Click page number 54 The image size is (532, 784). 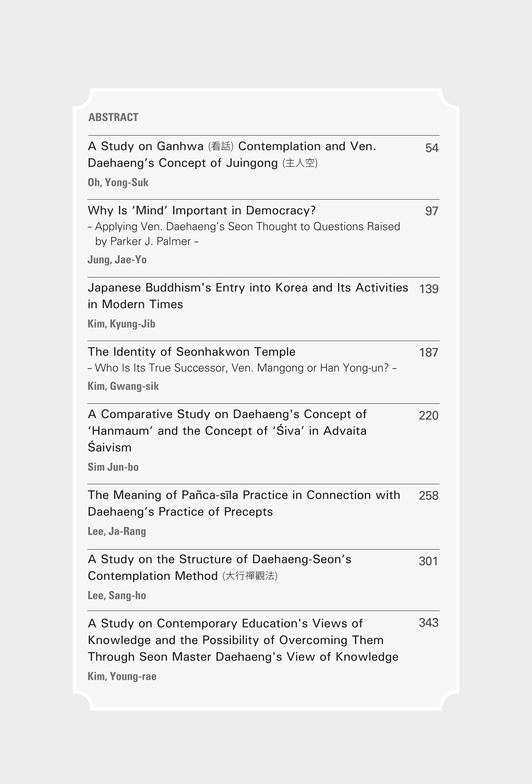(x=431, y=148)
